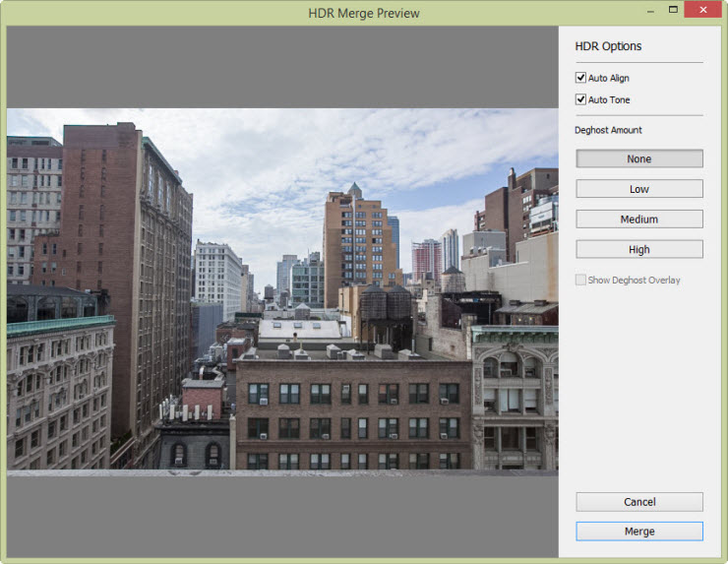Pick the High deghost option

point(638,250)
